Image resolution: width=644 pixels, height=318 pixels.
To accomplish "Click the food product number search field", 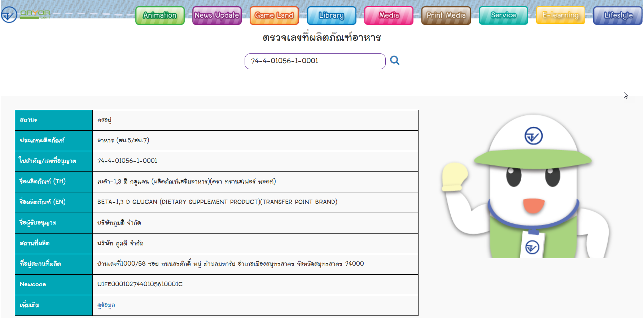I will (x=315, y=61).
